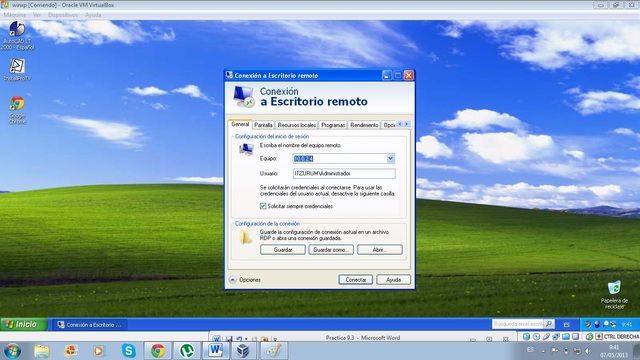Image resolution: width=640 pixels, height=360 pixels.
Task: Click VirtualBox optical disk status icon
Action: point(536,337)
